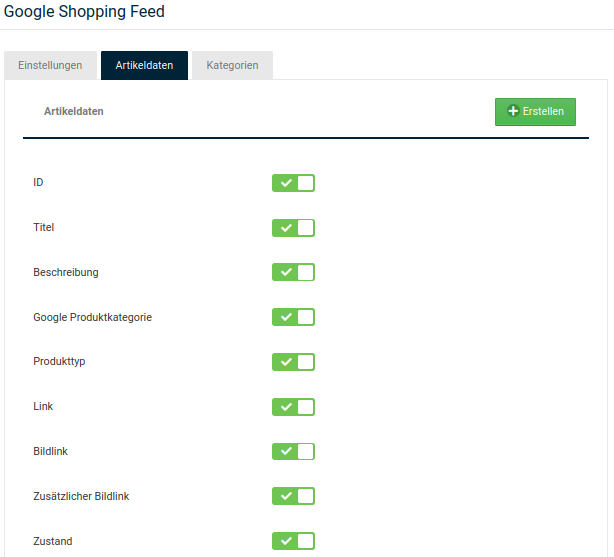Click the Beschreibung label

pos(66,272)
